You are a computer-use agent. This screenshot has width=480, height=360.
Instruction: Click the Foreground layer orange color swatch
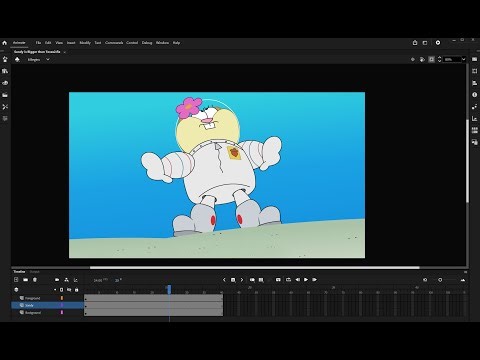[62, 298]
